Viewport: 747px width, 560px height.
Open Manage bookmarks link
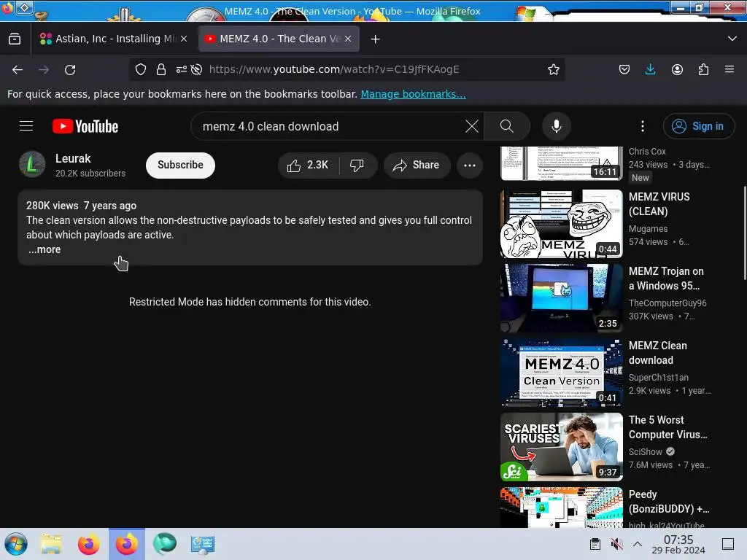coord(413,94)
